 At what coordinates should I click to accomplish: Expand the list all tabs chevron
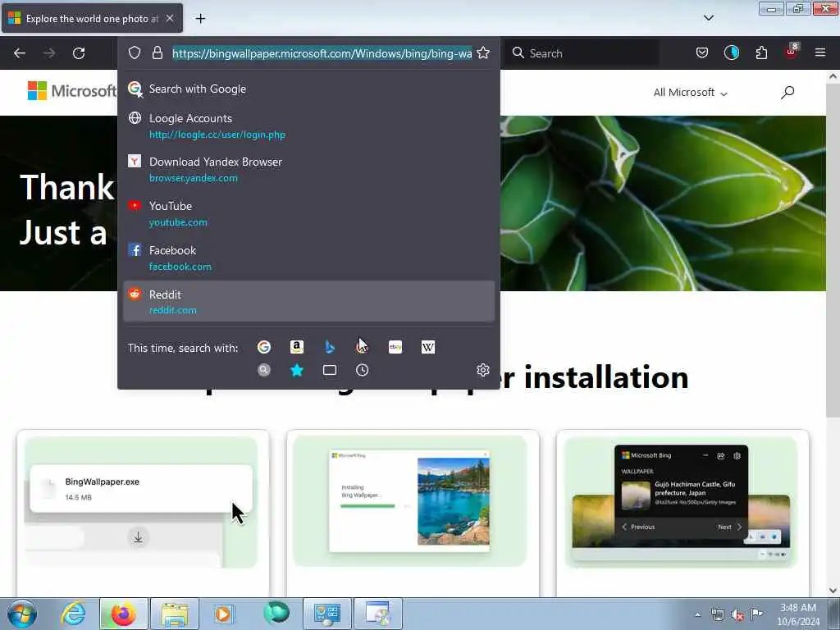point(708,18)
